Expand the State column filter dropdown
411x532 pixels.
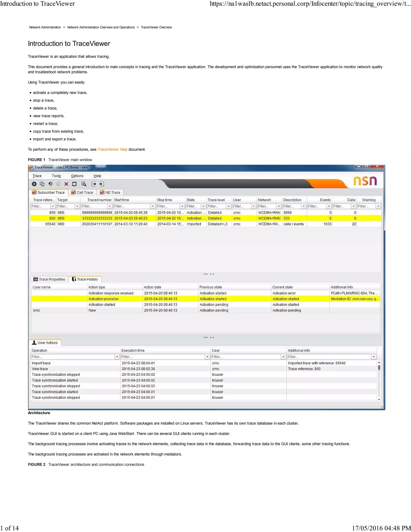click(x=203, y=206)
